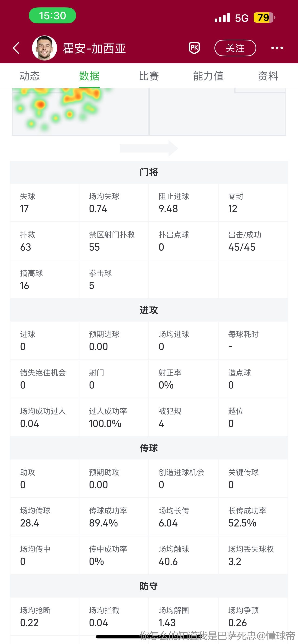Screen dimensions: 298x644
Task: Tap the green 15:30 time pill
Action: 52,16
